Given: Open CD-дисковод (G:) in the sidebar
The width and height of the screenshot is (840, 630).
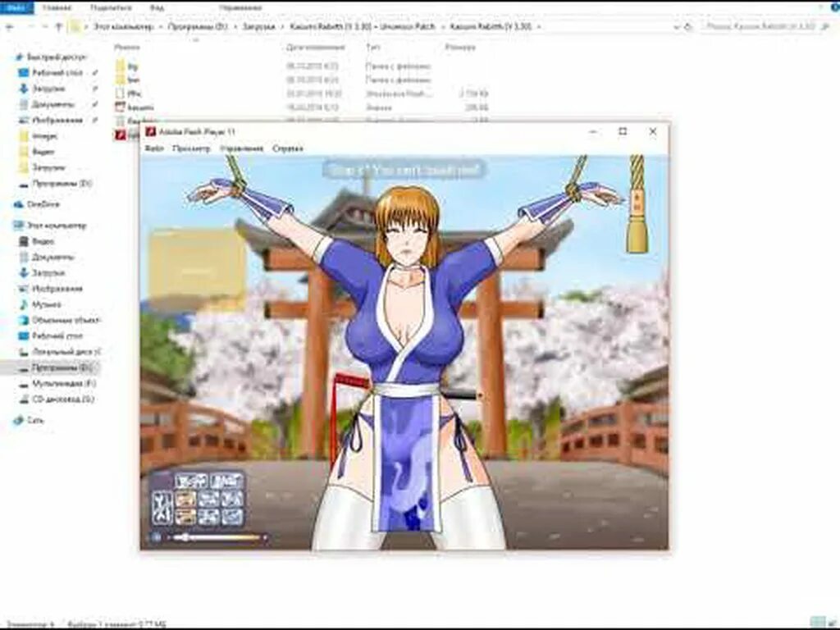Looking at the screenshot, I should [63, 399].
